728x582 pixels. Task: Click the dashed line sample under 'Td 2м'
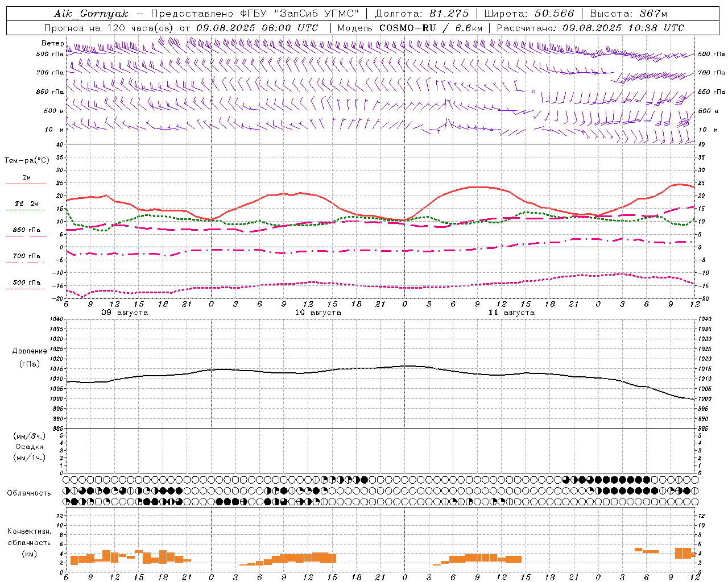25,210
